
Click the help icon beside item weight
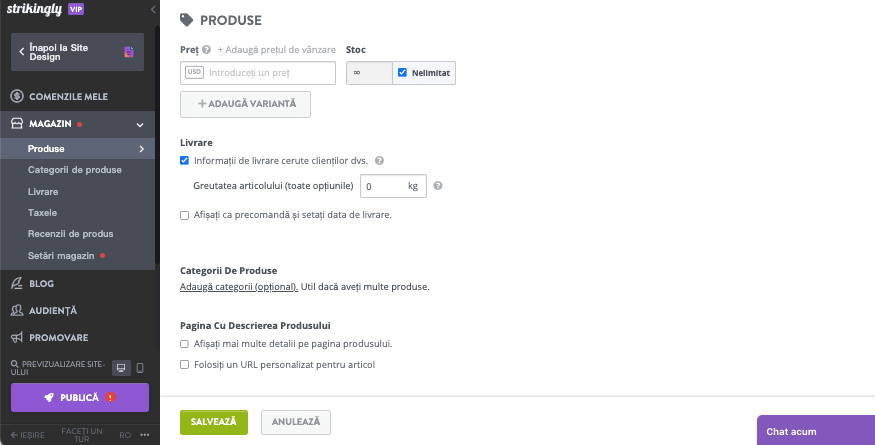438,186
